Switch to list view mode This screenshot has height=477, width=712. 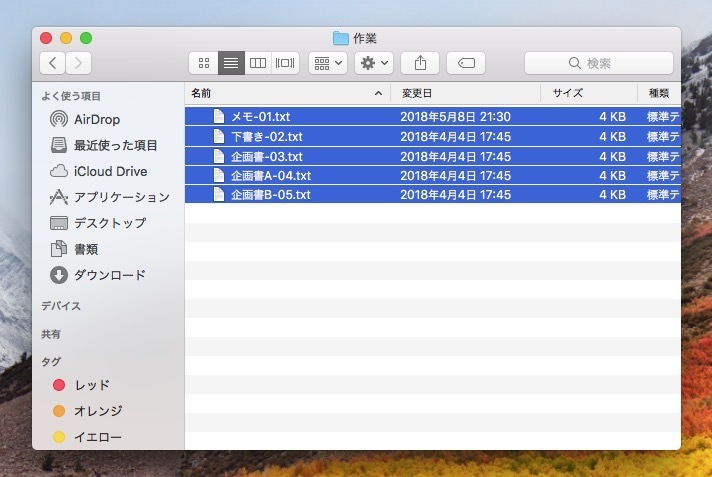click(231, 63)
